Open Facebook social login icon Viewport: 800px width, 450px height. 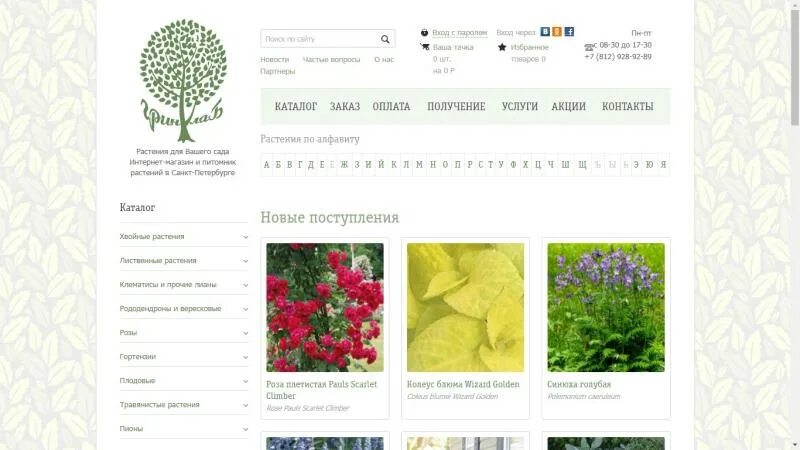click(x=569, y=32)
